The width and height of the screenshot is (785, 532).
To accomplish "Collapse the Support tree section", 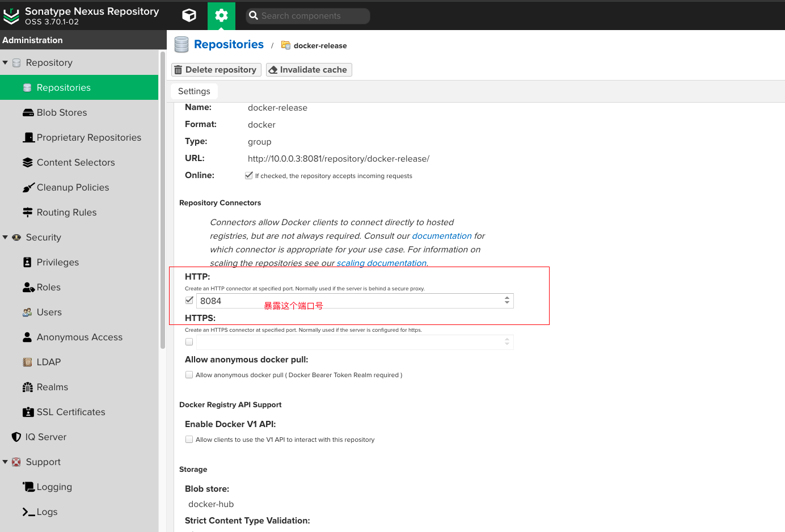I will [x=5, y=462].
